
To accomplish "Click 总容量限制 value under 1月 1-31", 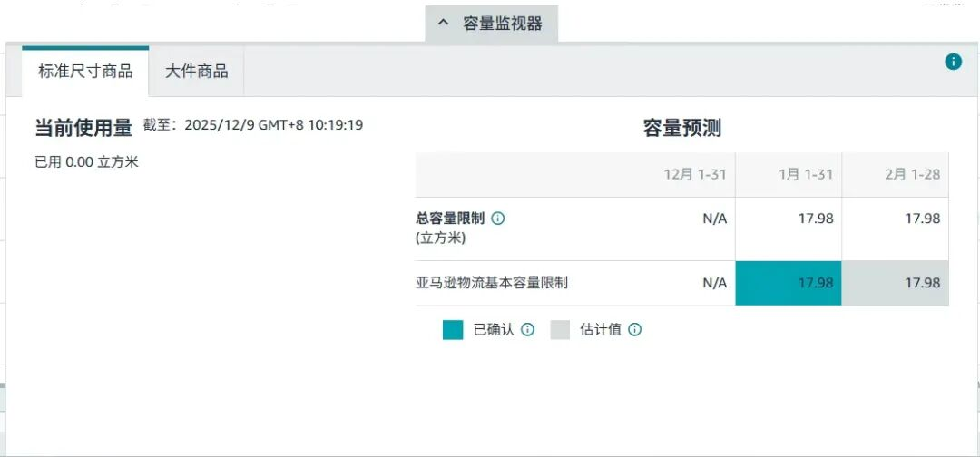I will tap(815, 219).
